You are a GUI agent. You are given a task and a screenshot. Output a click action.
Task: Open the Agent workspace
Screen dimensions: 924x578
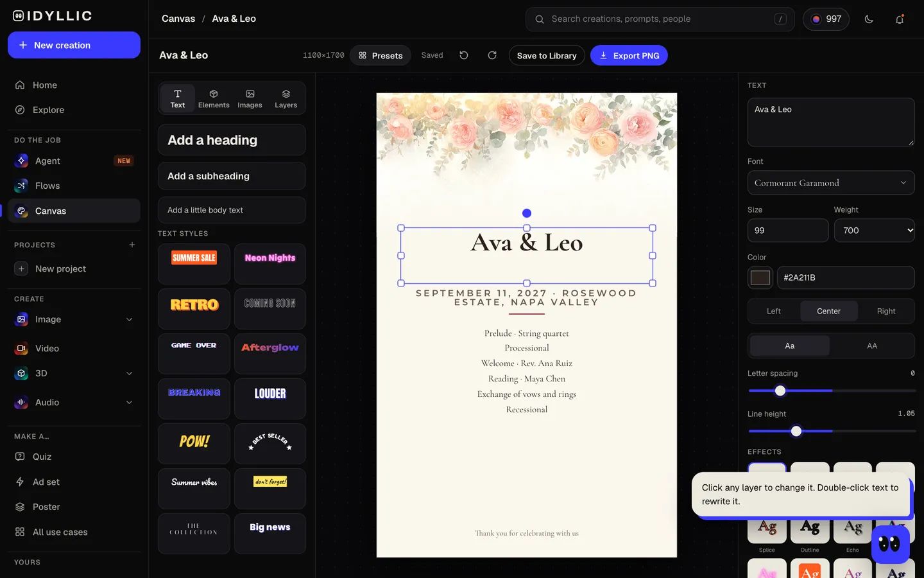74,161
